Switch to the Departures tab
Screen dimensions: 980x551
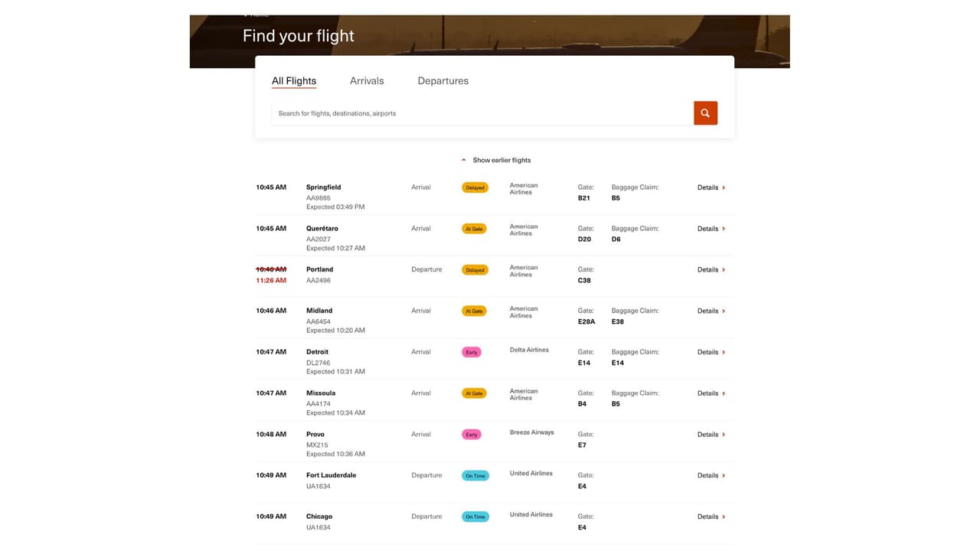pyautogui.click(x=443, y=80)
